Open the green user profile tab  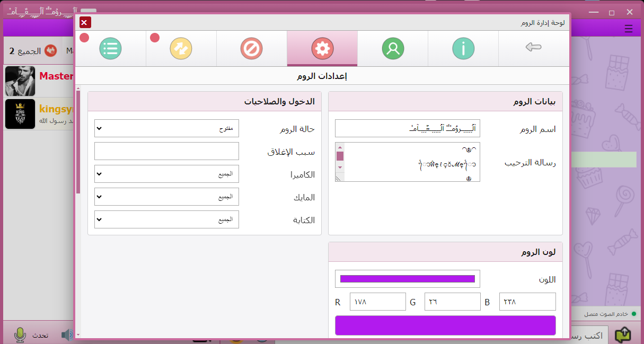[393, 49]
